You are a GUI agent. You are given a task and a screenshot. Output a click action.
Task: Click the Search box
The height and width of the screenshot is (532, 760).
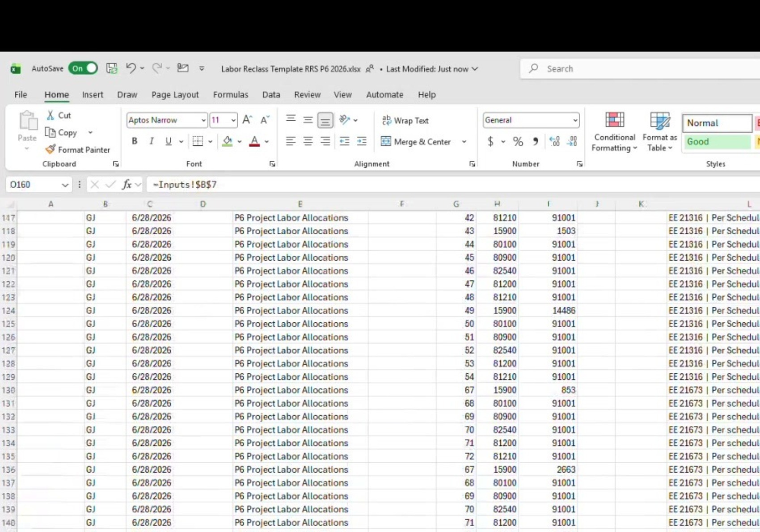[640, 68]
